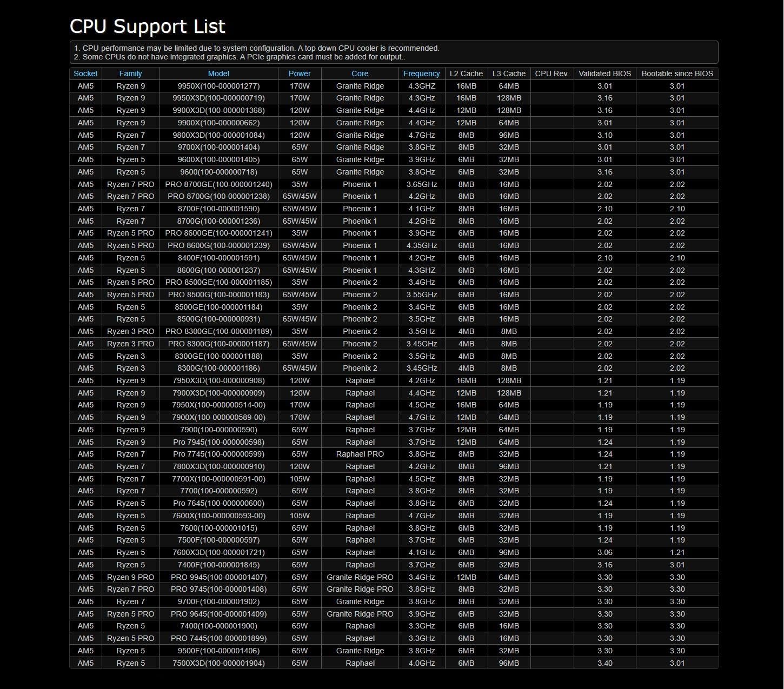
Task: Click model Pro 7945(100-000000598)
Action: coord(218,442)
